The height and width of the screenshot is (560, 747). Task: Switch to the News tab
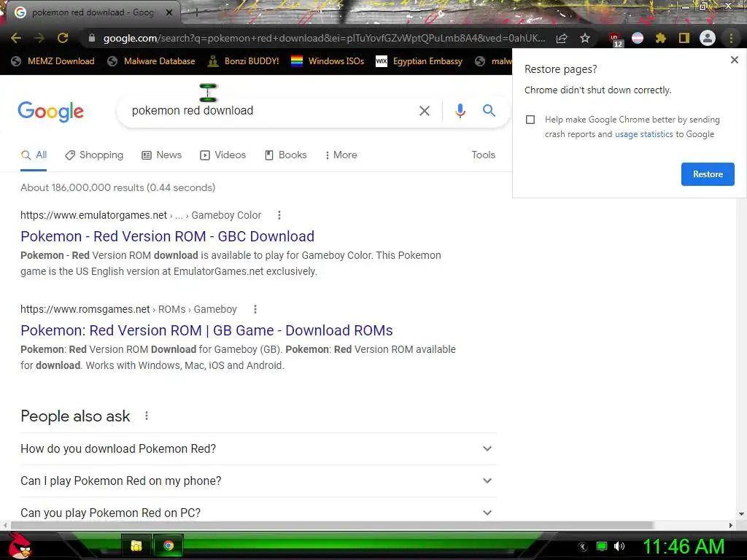(x=162, y=155)
